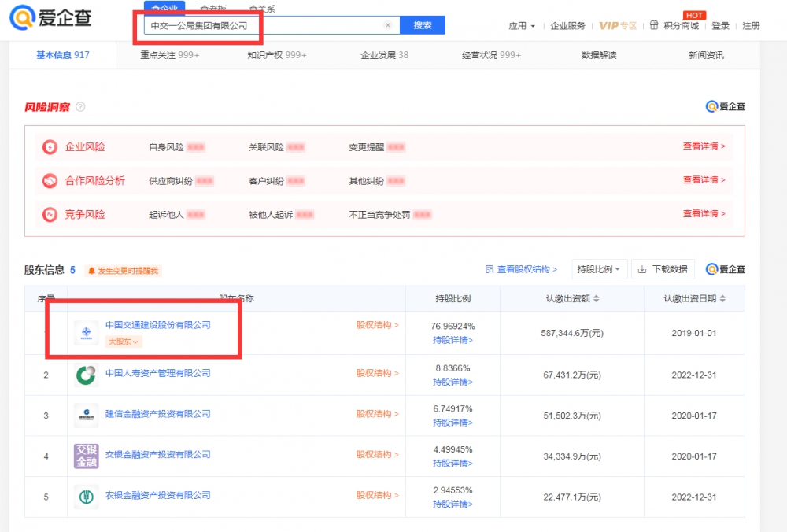This screenshot has height=532, width=787.
Task: Open the 企业发展 38 tab
Action: (385, 55)
